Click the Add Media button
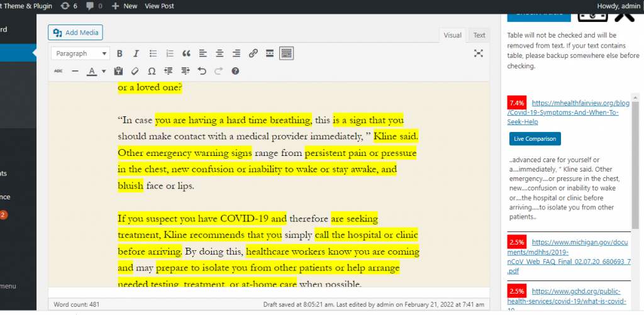Image resolution: width=644 pixels, height=315 pixels. (x=75, y=33)
